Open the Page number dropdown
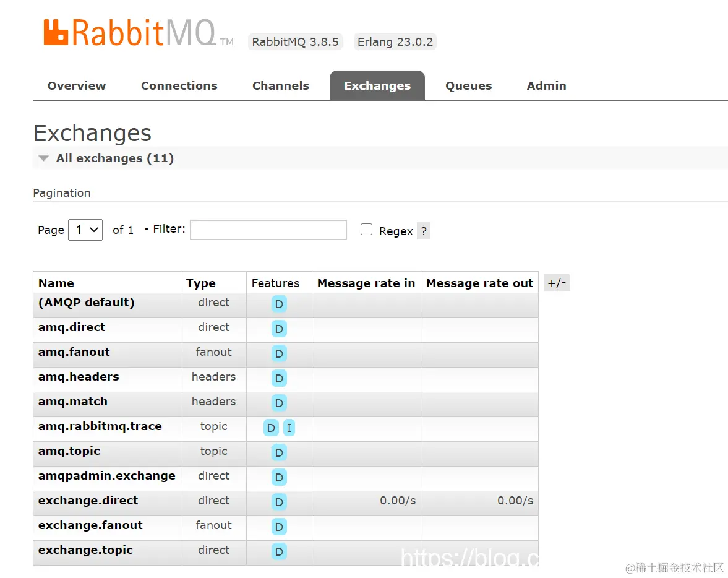The height and width of the screenshot is (578, 728). [85, 230]
